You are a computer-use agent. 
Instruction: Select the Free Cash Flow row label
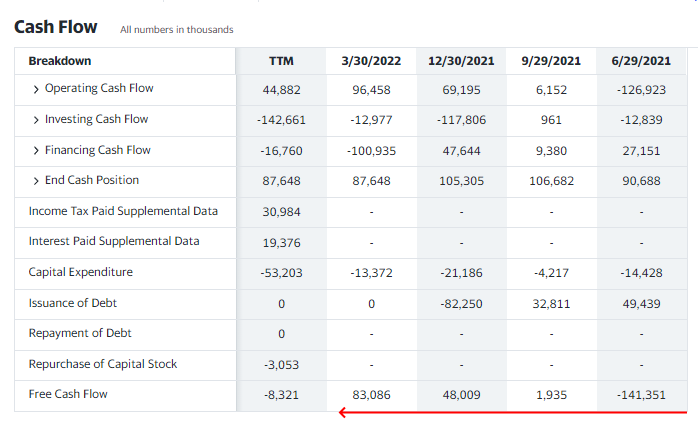click(68, 394)
